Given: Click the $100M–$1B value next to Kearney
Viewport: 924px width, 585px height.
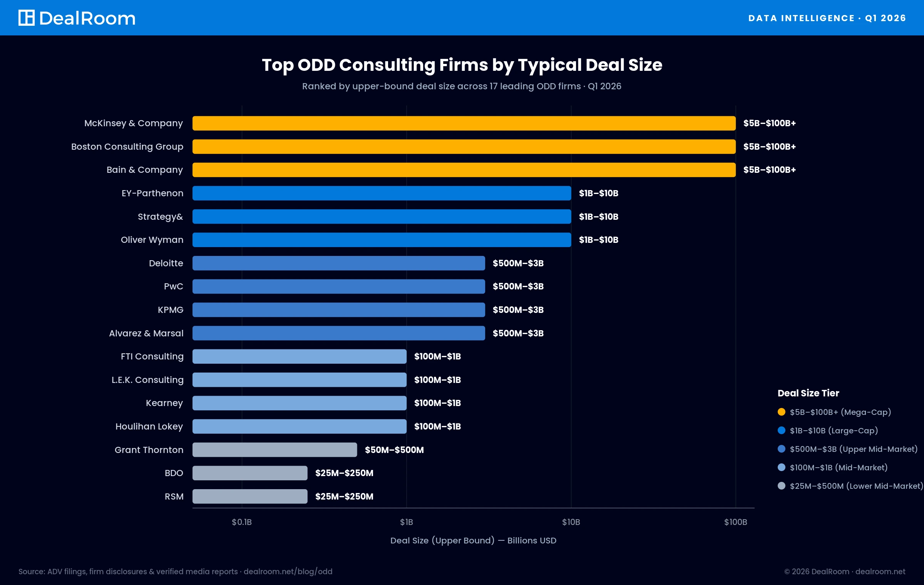Looking at the screenshot, I should coord(437,403).
